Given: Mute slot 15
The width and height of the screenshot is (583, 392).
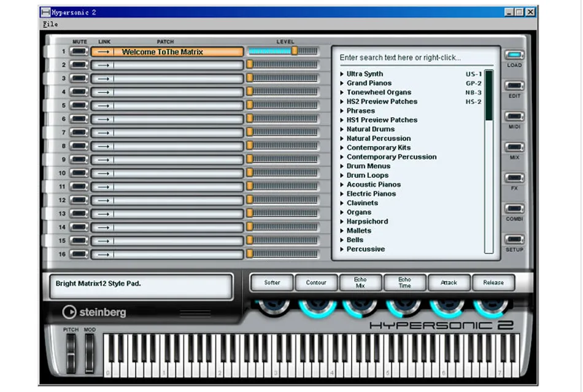Looking at the screenshot, I should click(79, 240).
